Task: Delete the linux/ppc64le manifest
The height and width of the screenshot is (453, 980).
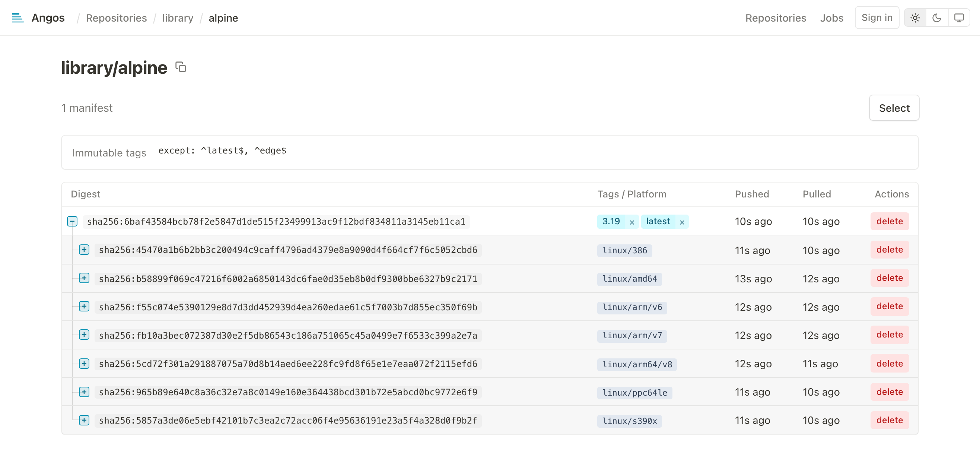Action: tap(890, 392)
